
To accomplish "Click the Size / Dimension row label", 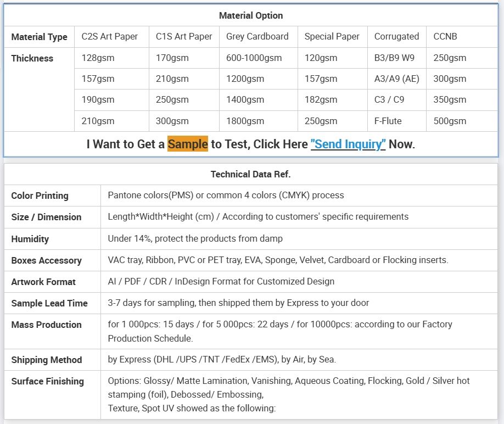I will [x=46, y=217].
